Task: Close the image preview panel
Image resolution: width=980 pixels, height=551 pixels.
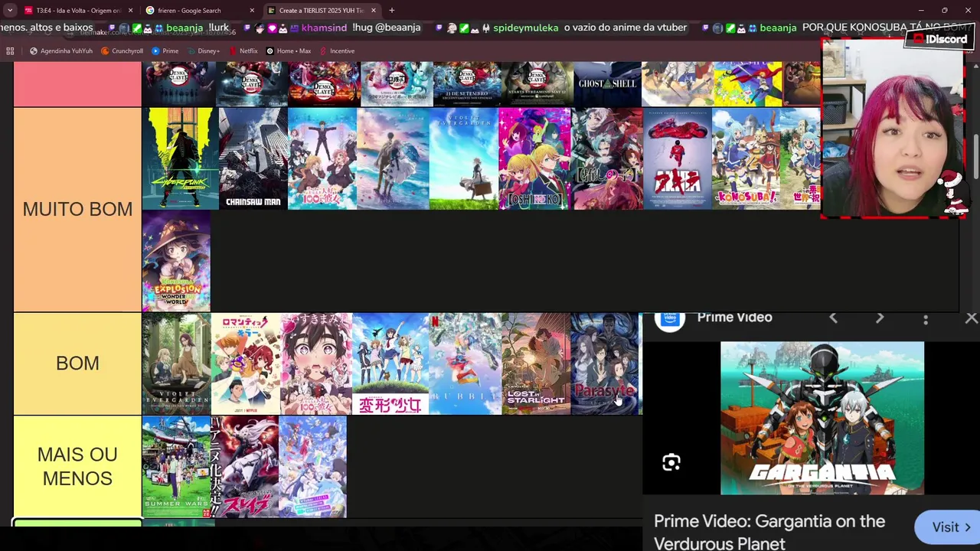Action: point(971,318)
